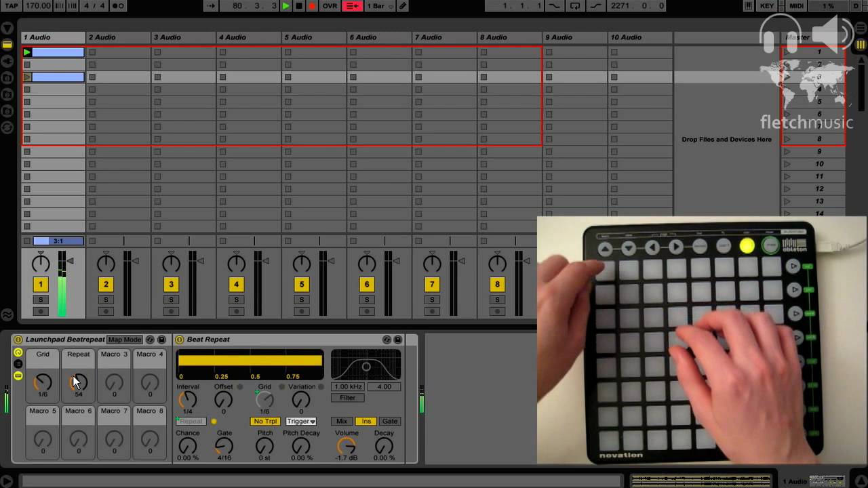Launch Master scene 13
The height and width of the screenshot is (488, 868).
tap(787, 201)
